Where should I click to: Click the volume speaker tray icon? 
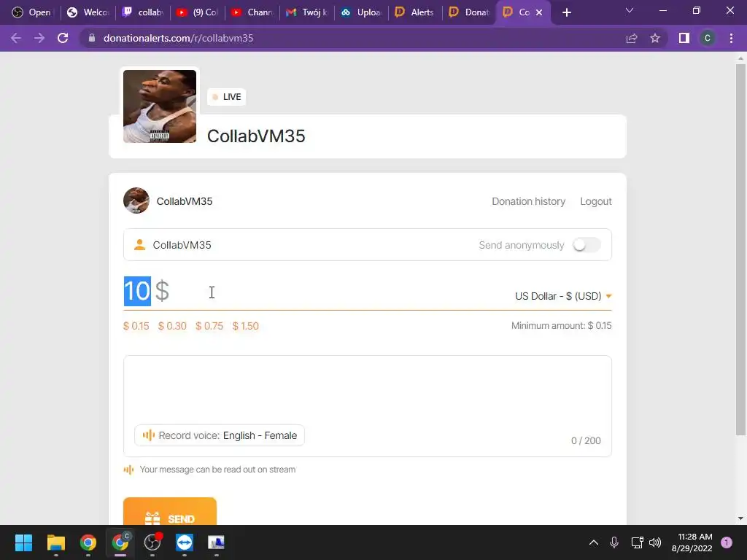point(655,542)
